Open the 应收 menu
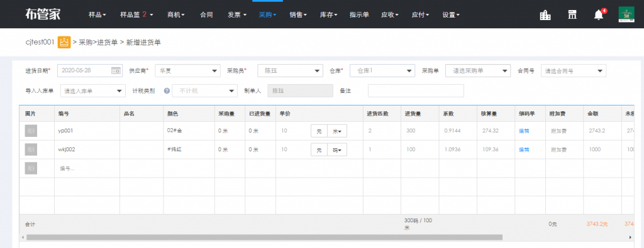The height and width of the screenshot is (248, 644). tap(390, 15)
